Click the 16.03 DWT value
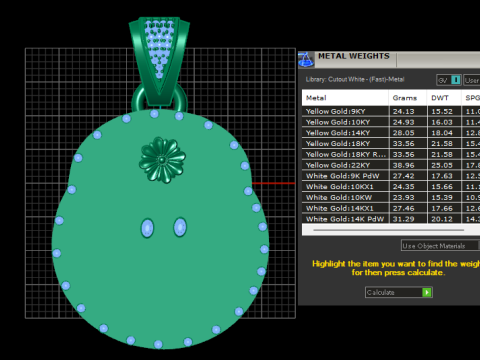Image resolution: width=480 pixels, height=360 pixels. point(442,122)
